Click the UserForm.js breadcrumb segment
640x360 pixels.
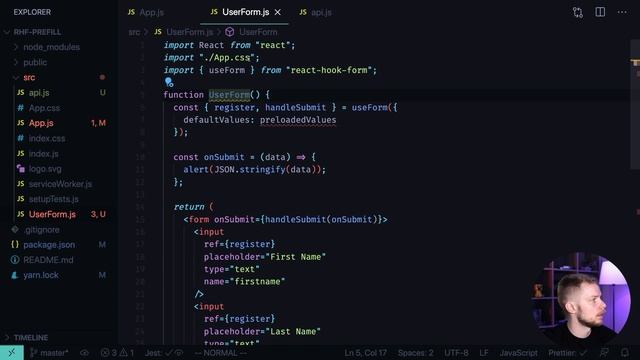[189, 32]
